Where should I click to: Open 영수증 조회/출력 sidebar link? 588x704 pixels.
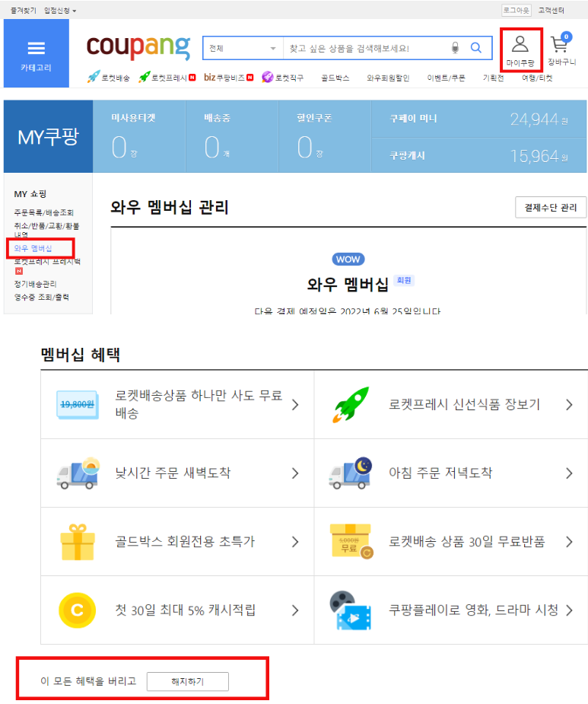[x=41, y=297]
